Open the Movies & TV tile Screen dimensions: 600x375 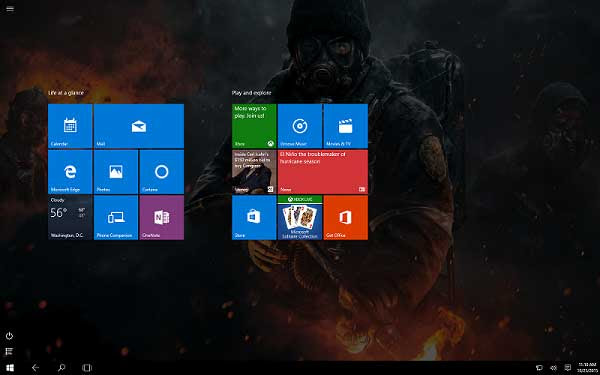coord(346,126)
